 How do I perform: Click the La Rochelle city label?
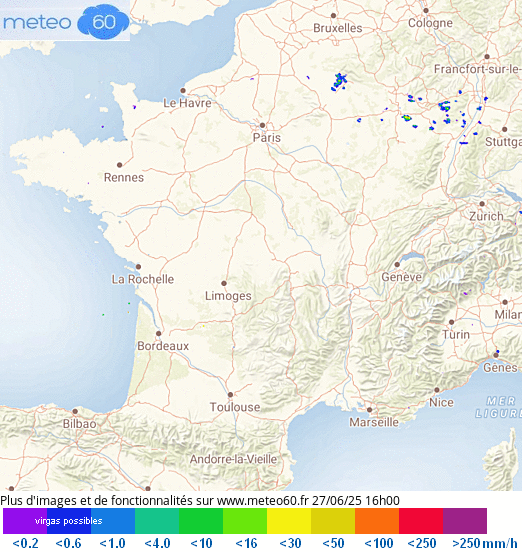tap(143, 279)
